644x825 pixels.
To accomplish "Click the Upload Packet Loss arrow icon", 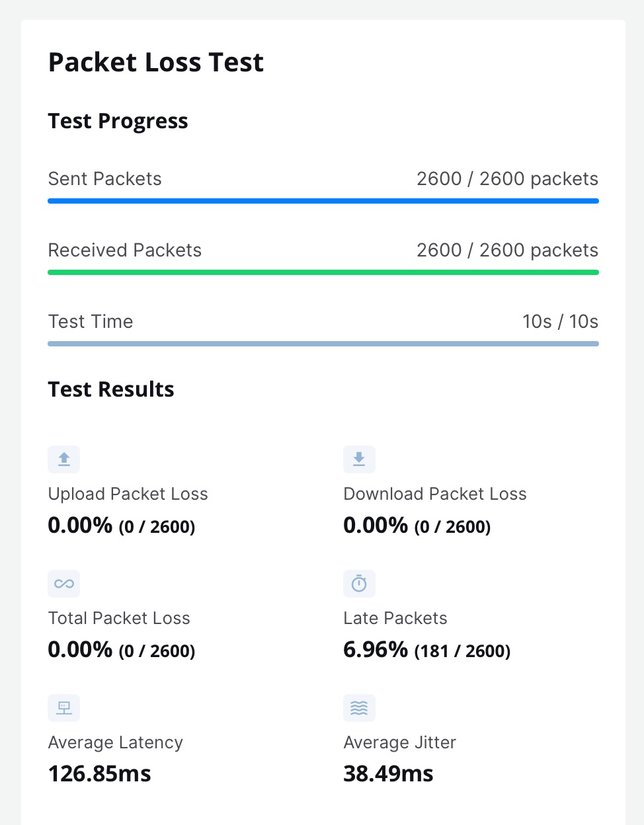I will tap(64, 459).
